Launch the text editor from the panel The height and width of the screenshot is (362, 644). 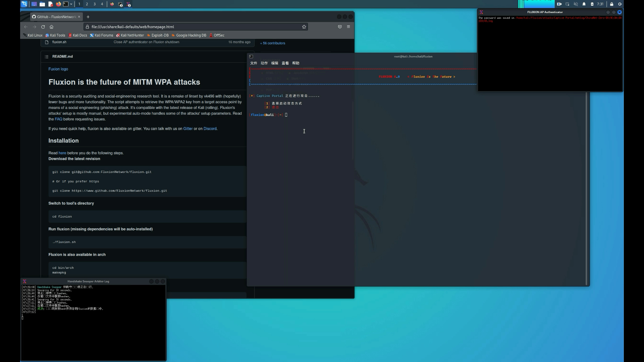(x=50, y=4)
